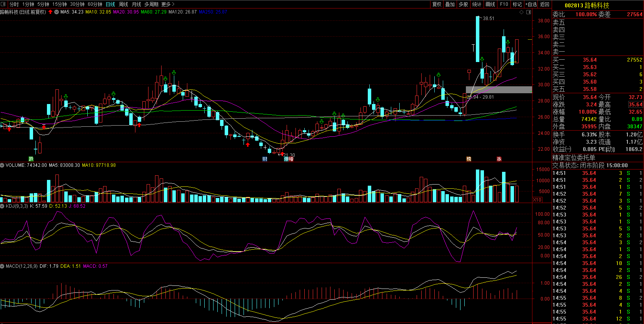Click KDJ(9,3,3) indicator title
This screenshot has width=644, height=324.
coord(17,206)
